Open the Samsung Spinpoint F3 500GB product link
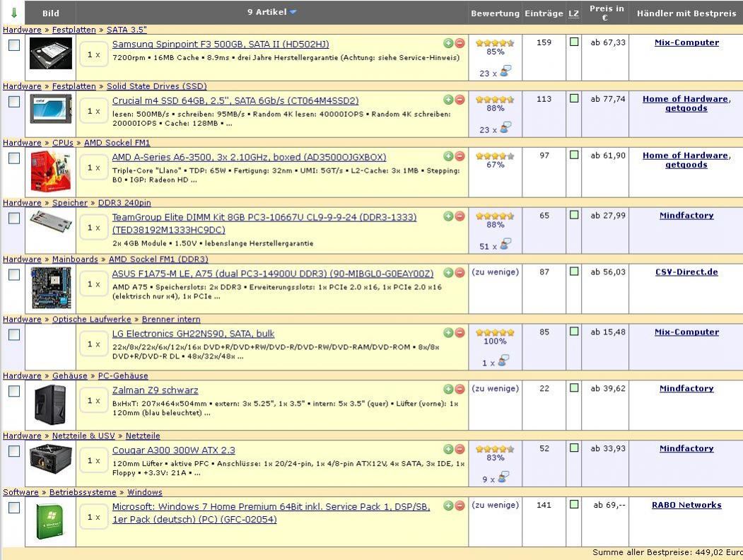Viewport: 743px width, 560px height. [221, 44]
